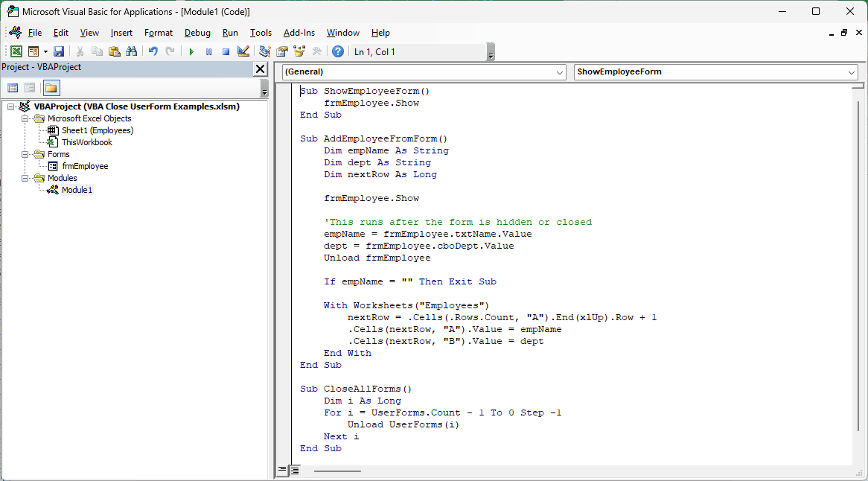Click the 'Unload frmEmployee' code line
The height and width of the screenshot is (481, 868).
(377, 258)
